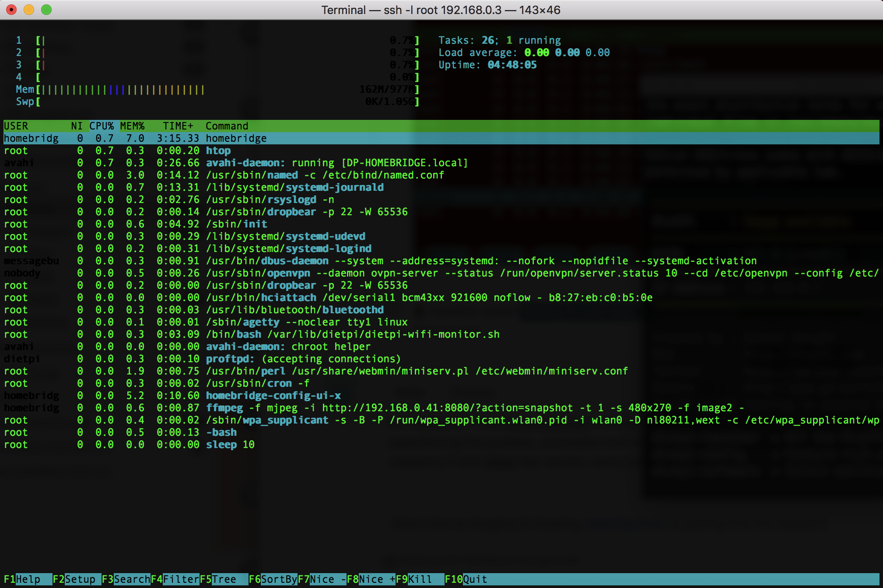Increase process priority with F8Nice +
The image size is (883, 588).
(372, 579)
